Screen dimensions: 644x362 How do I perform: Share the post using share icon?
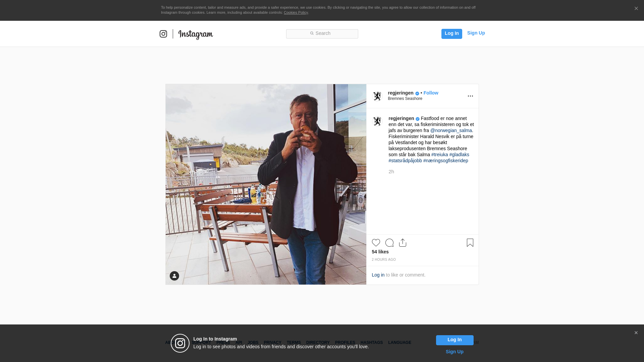coord(402,243)
